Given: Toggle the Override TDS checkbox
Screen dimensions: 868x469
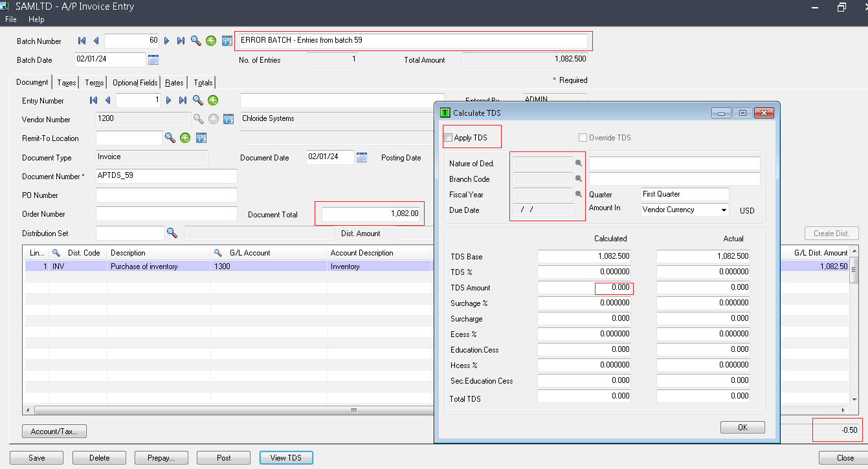Looking at the screenshot, I should tap(583, 137).
